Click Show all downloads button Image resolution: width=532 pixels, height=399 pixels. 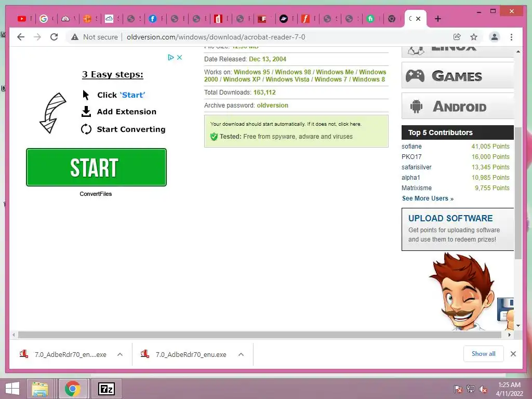pos(484,354)
